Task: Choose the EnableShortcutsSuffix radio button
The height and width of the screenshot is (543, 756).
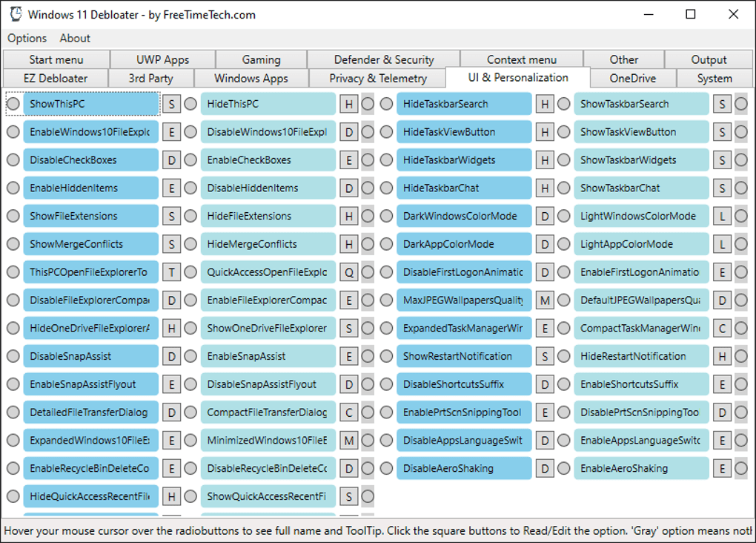Action: click(564, 384)
